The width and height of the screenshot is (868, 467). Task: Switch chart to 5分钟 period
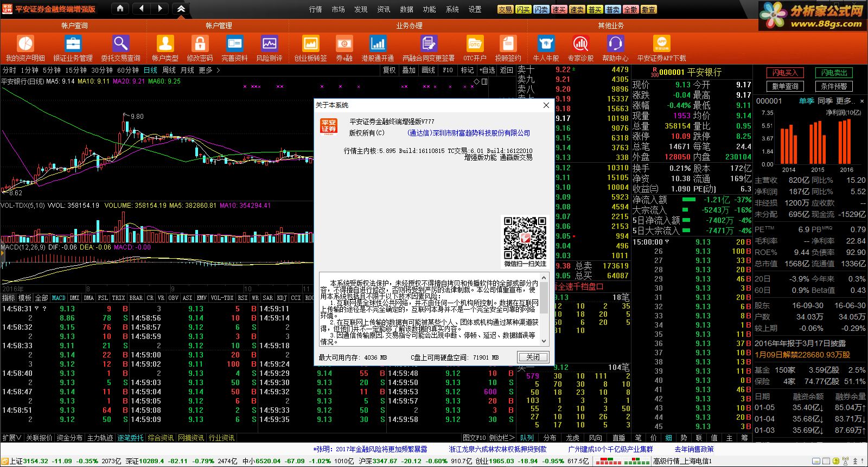click(x=52, y=71)
